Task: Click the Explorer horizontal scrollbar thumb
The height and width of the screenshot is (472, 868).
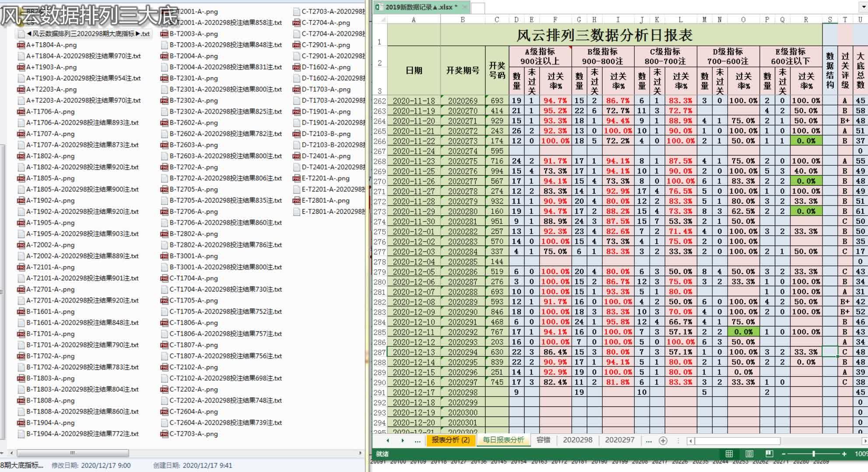Action: coord(73,453)
